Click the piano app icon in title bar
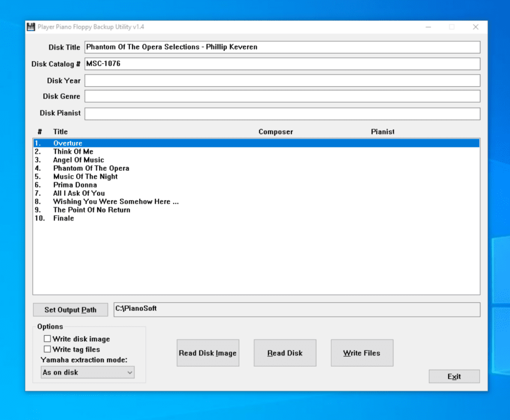 (x=31, y=26)
